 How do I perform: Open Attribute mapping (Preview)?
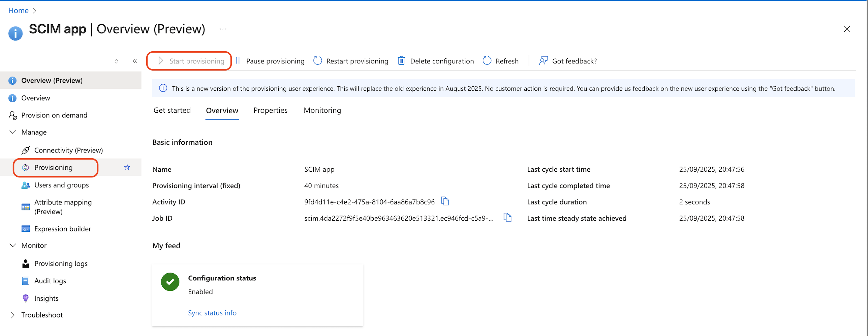tap(63, 206)
